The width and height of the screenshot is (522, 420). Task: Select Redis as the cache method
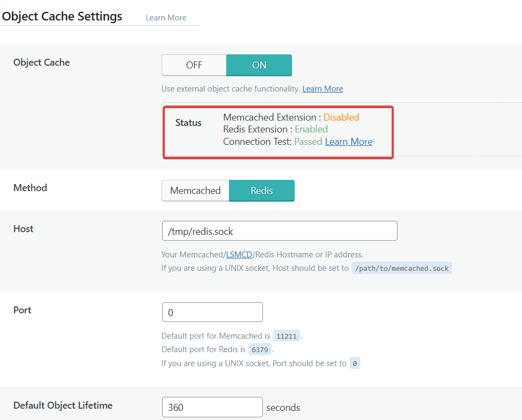click(x=262, y=191)
